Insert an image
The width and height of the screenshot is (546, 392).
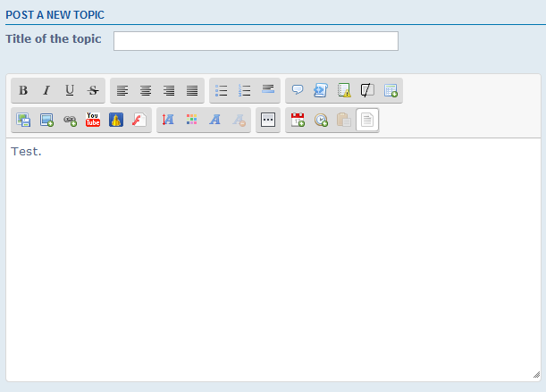pos(46,120)
